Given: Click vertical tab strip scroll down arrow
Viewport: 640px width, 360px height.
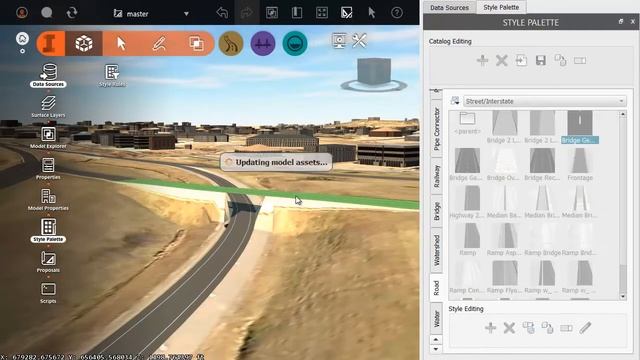Looking at the screenshot, I should 436,349.
